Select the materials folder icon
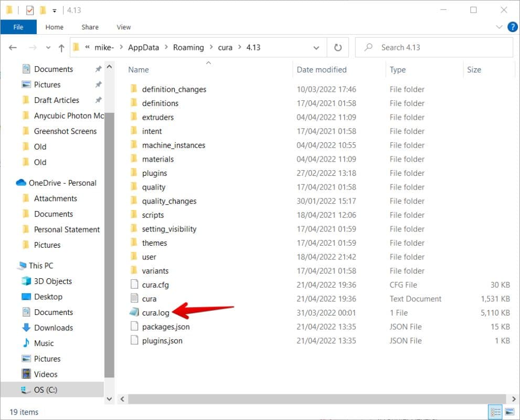The width and height of the screenshot is (520, 420). point(134,158)
